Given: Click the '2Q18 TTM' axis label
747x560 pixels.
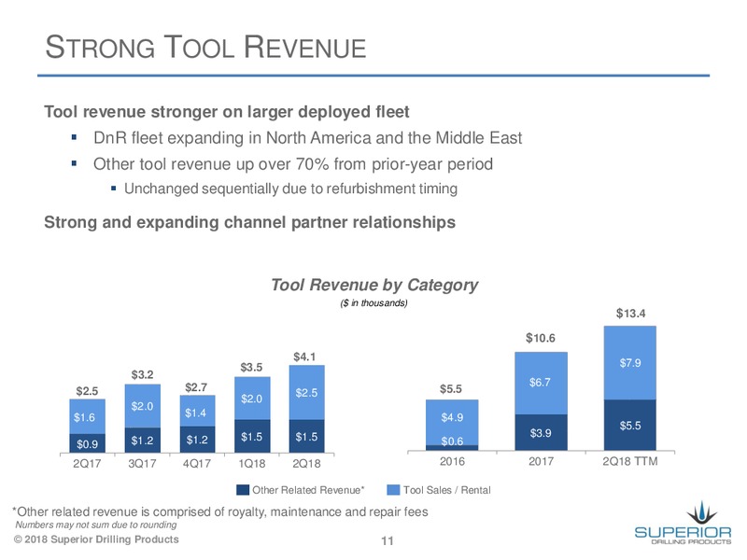Looking at the screenshot, I should click(x=629, y=461).
